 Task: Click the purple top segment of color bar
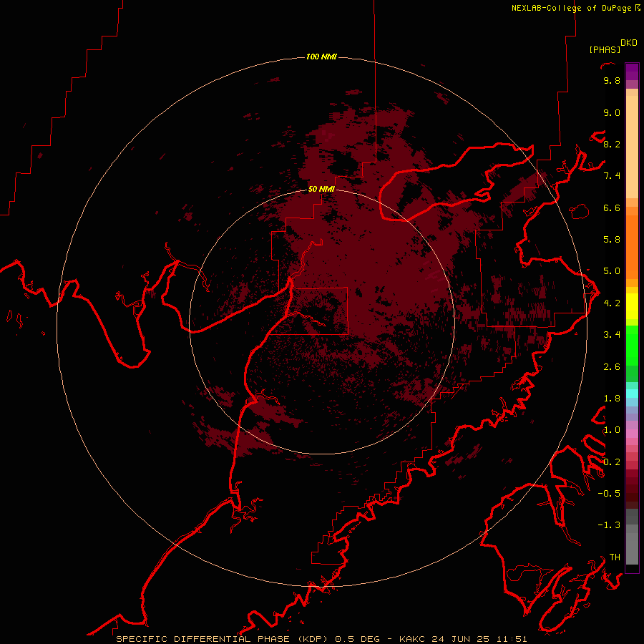click(x=632, y=72)
